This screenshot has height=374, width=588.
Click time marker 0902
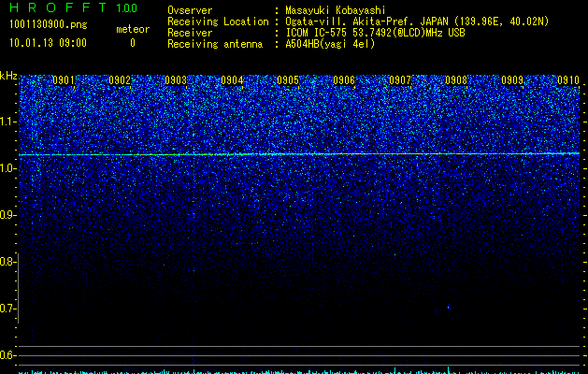coord(120,80)
